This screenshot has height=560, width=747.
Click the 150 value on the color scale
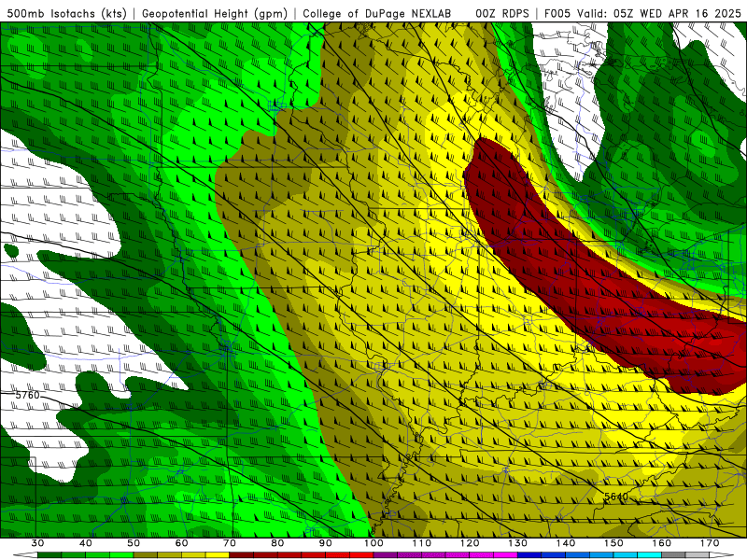click(x=613, y=543)
